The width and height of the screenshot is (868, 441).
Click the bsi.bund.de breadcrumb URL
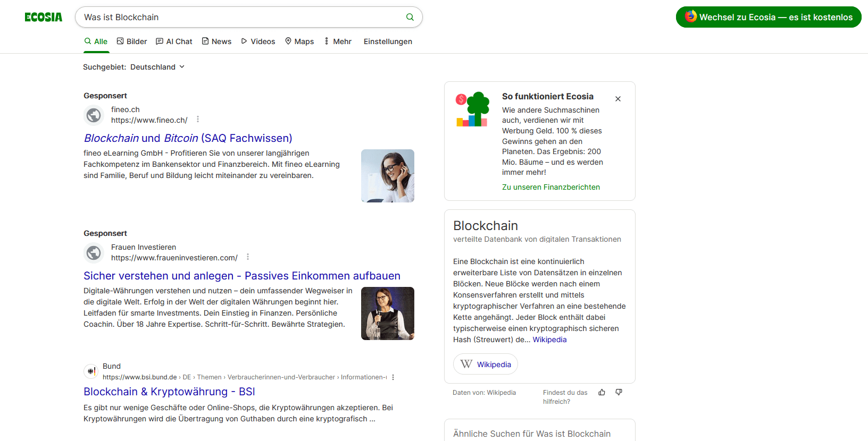pos(245,377)
